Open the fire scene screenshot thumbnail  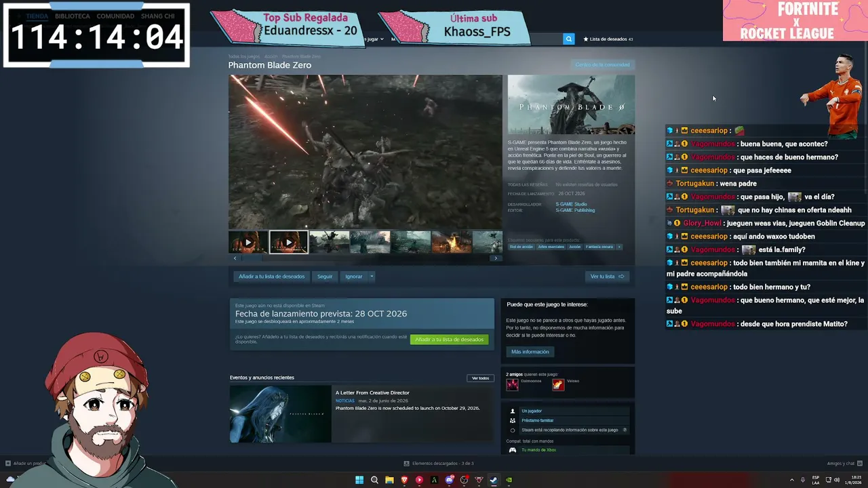point(452,242)
